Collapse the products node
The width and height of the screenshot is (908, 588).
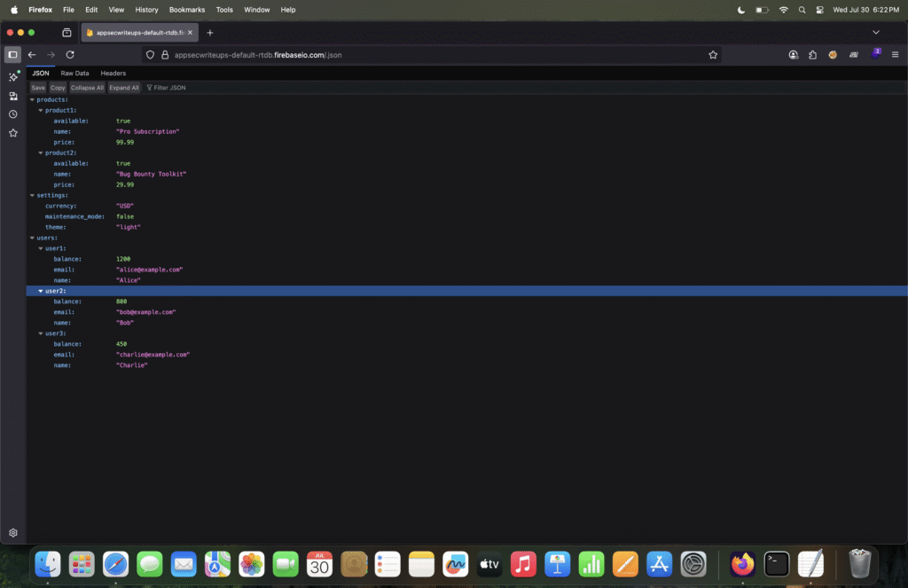point(33,99)
